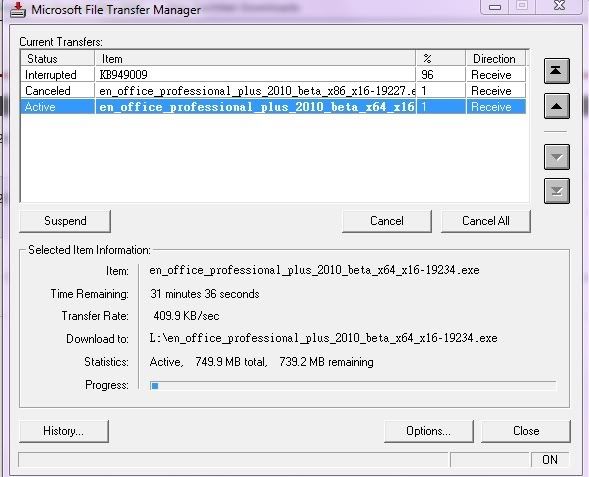Screen dimensions: 589x477
Task: Click the Close button at bottom
Action: (526, 431)
